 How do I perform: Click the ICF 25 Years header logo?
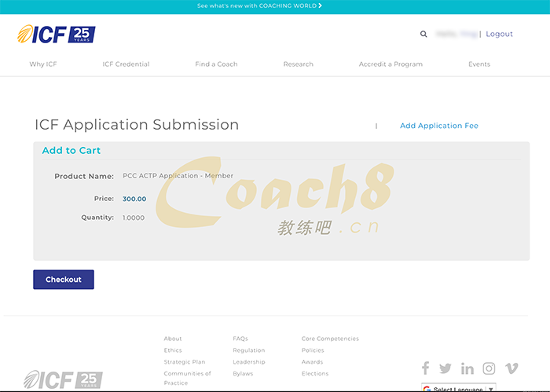coord(56,34)
